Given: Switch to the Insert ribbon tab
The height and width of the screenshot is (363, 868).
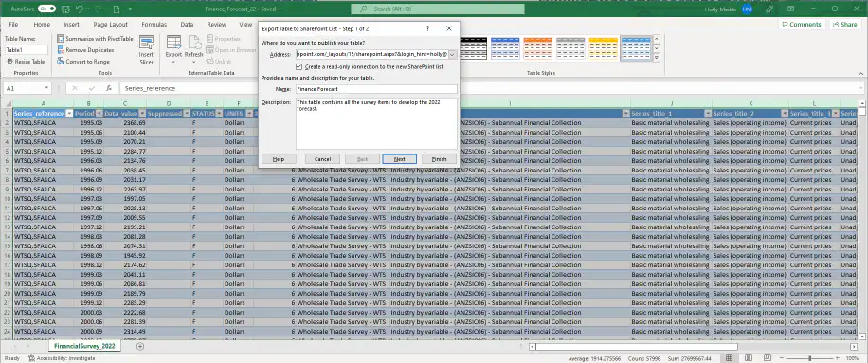Looking at the screenshot, I should pos(71,25).
